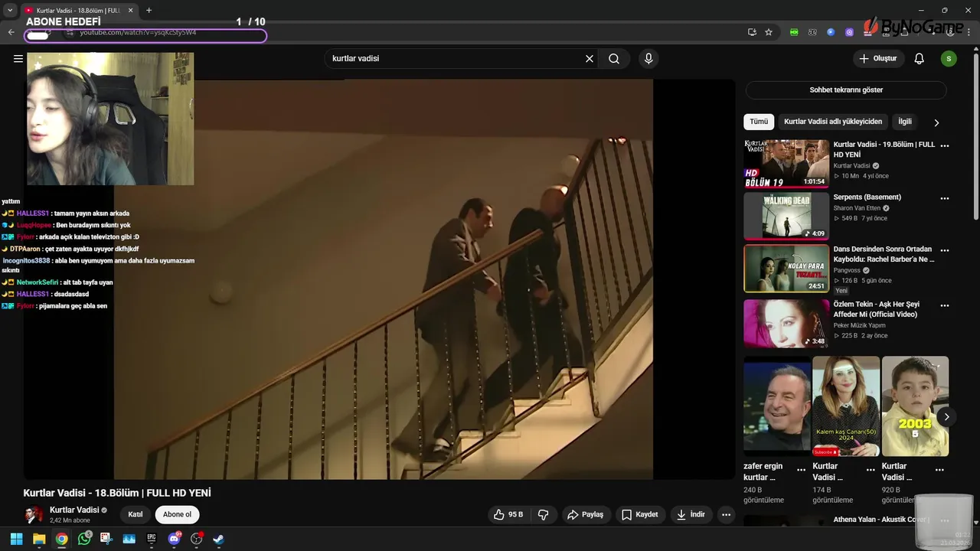980x551 pixels.
Task: Select Kurtlar Vadisi adlı yükleyiciden chip
Action: (x=833, y=122)
